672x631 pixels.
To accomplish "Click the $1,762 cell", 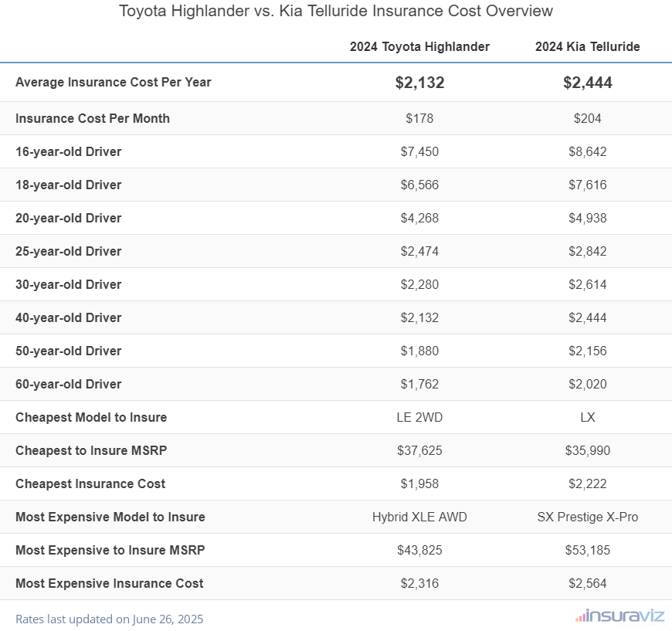I will [x=419, y=384].
